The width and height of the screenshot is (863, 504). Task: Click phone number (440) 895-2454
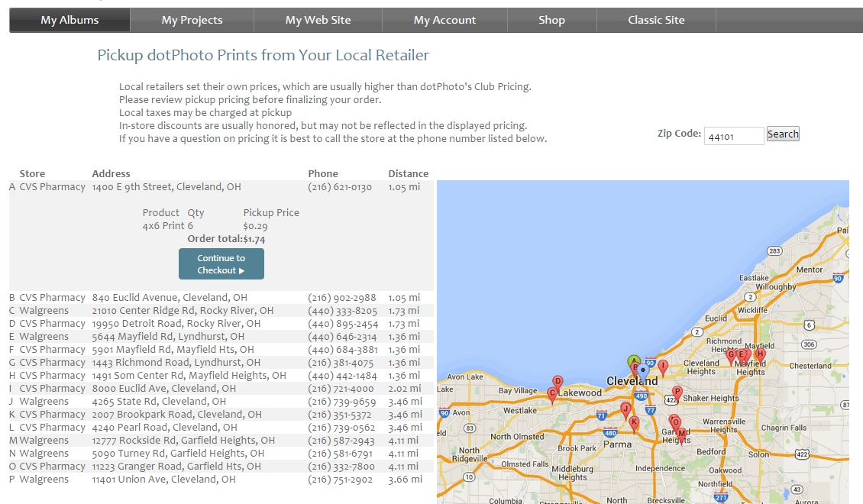[343, 324]
